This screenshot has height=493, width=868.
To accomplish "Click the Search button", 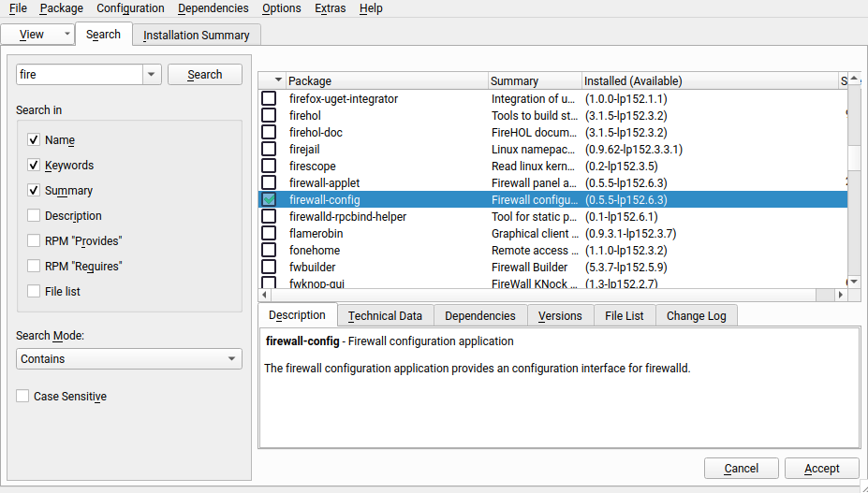I will 205,75.
